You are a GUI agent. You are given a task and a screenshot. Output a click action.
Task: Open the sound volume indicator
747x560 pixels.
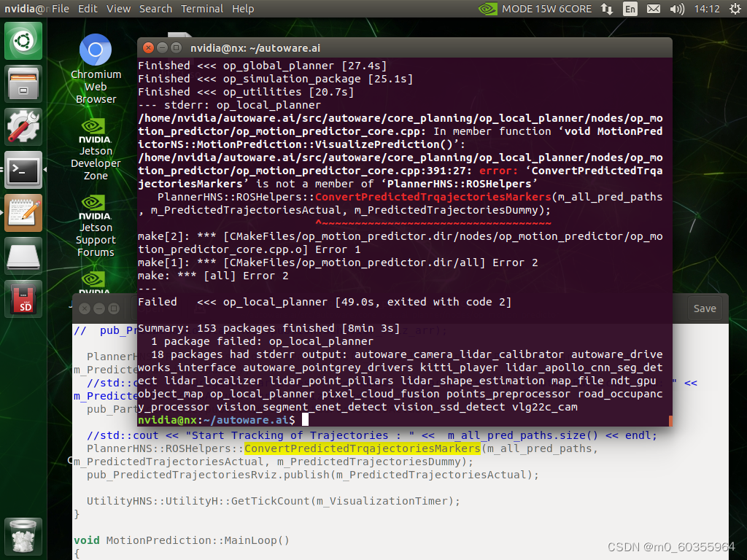pyautogui.click(x=676, y=9)
